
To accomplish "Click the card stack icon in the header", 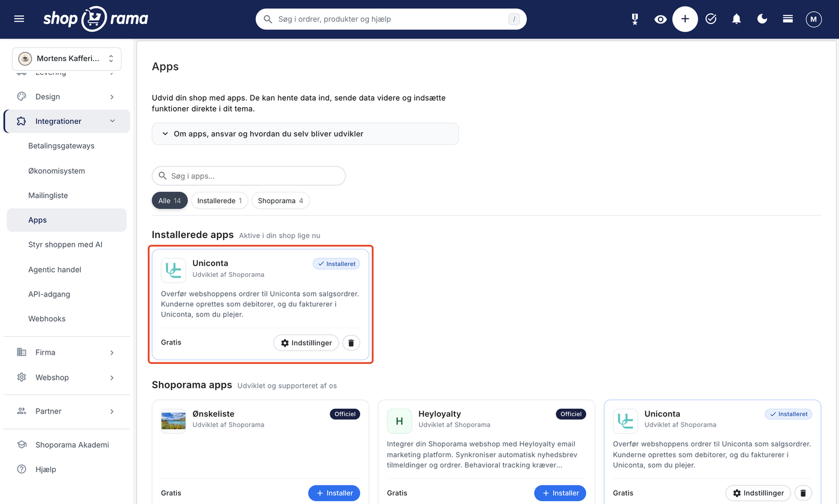I will point(788,19).
